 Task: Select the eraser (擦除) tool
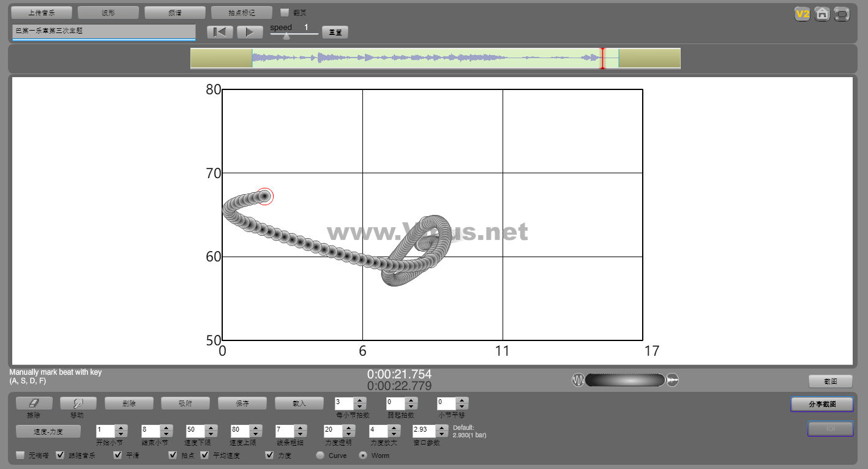[x=34, y=403]
